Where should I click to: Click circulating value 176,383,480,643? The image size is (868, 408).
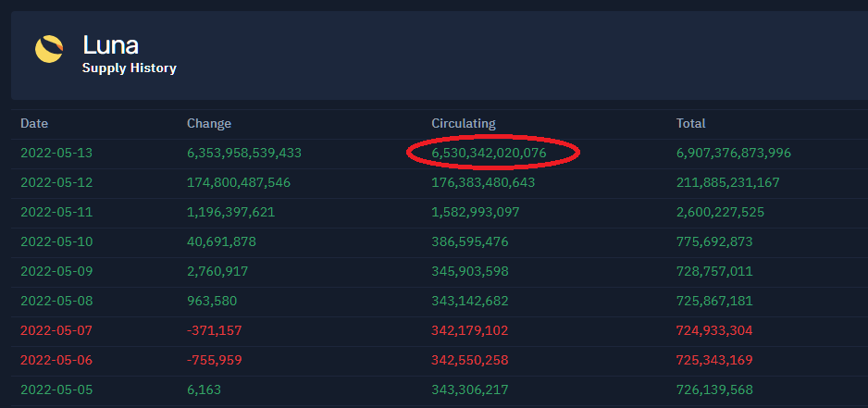click(483, 182)
